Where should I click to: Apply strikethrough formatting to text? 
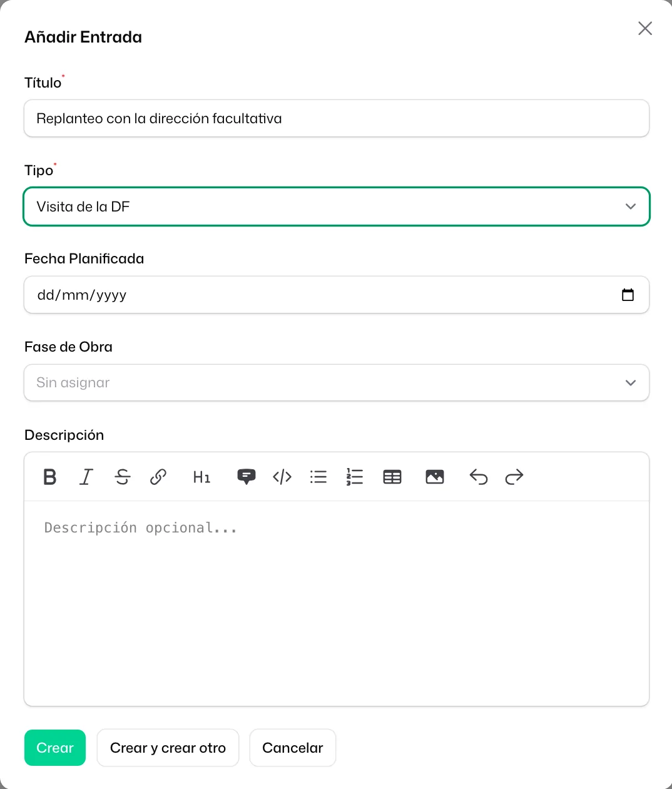[x=123, y=477]
